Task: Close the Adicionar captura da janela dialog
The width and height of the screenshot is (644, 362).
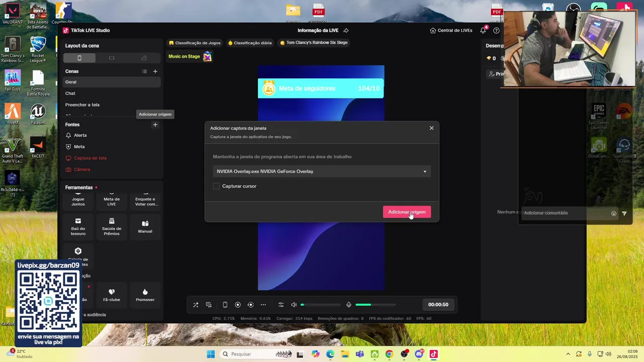Action: tap(431, 128)
